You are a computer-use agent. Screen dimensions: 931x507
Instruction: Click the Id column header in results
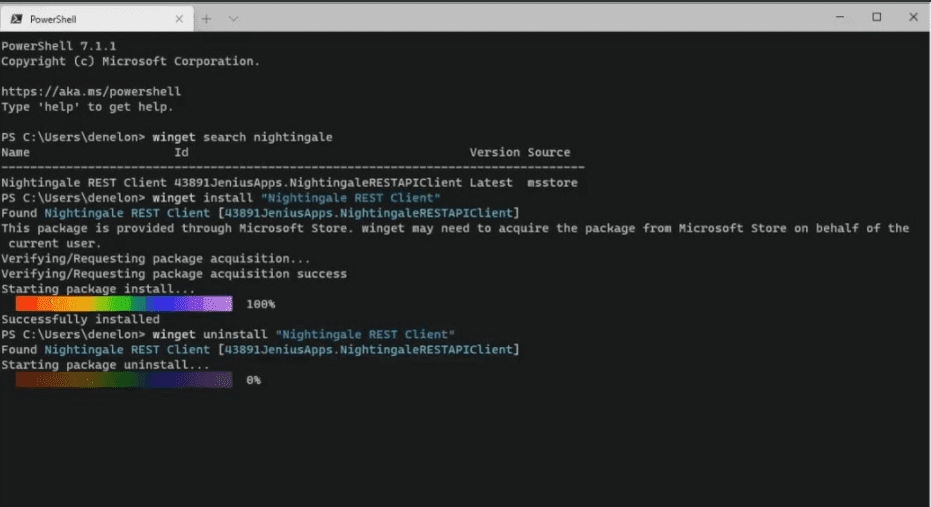[181, 152]
